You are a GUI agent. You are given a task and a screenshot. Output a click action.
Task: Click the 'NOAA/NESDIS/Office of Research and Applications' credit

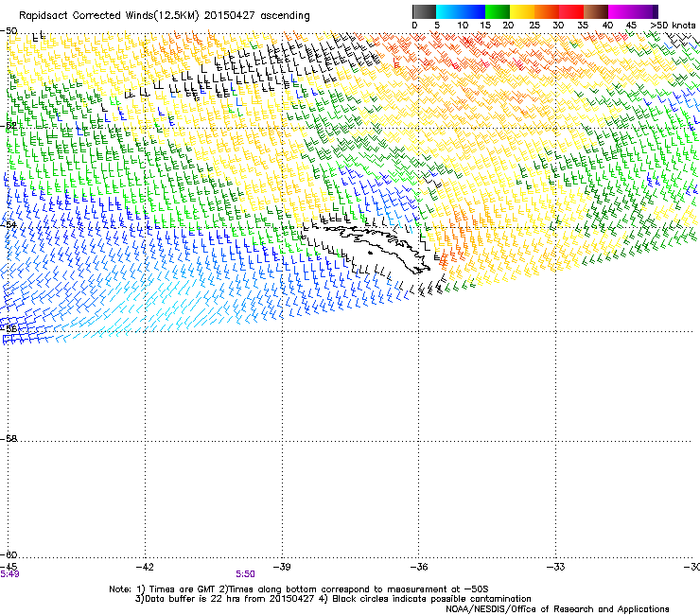(557, 609)
